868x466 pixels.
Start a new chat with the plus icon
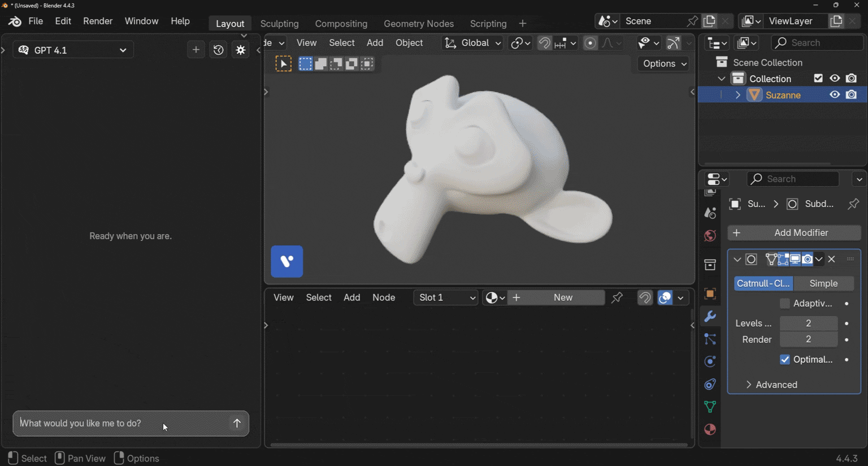click(x=196, y=50)
